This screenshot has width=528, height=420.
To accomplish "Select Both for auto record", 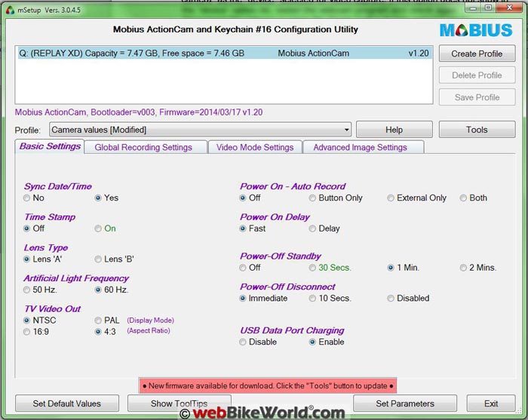I will (x=463, y=198).
